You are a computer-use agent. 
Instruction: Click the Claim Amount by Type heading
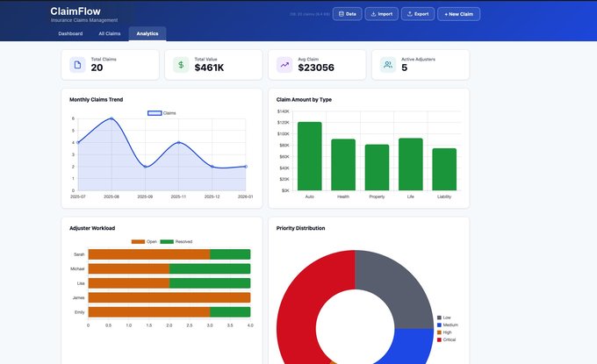304,100
